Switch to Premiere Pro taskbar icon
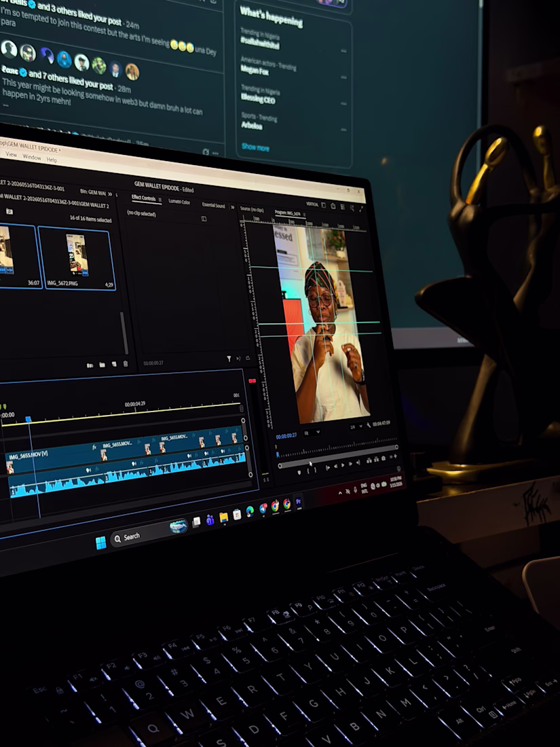The height and width of the screenshot is (747, 560). tap(299, 502)
